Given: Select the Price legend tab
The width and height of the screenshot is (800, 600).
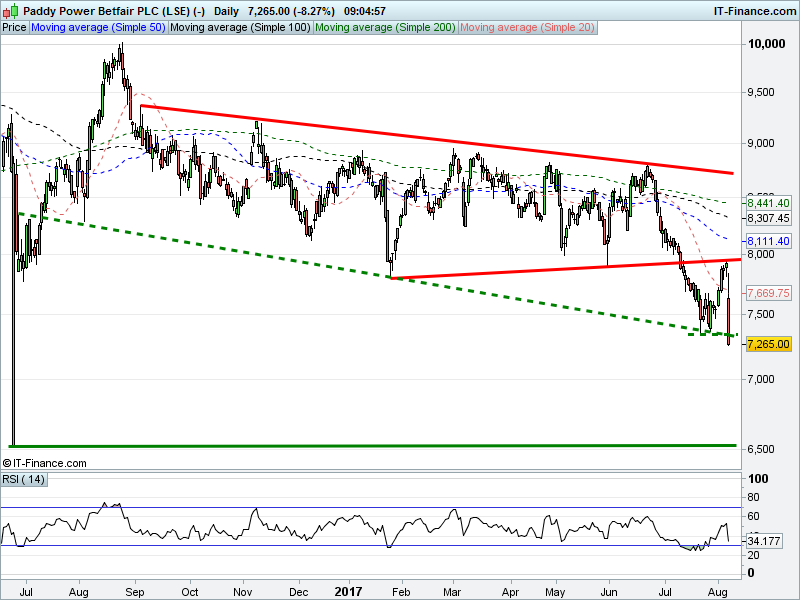Looking at the screenshot, I should pyautogui.click(x=14, y=28).
